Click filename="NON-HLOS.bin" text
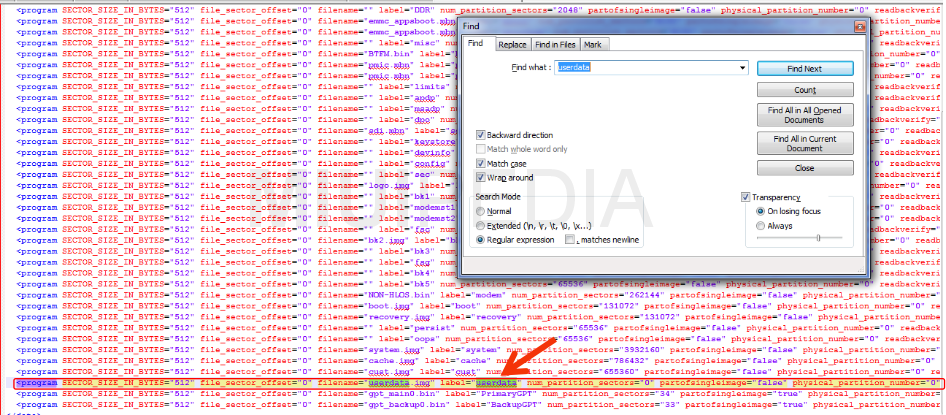 376,295
